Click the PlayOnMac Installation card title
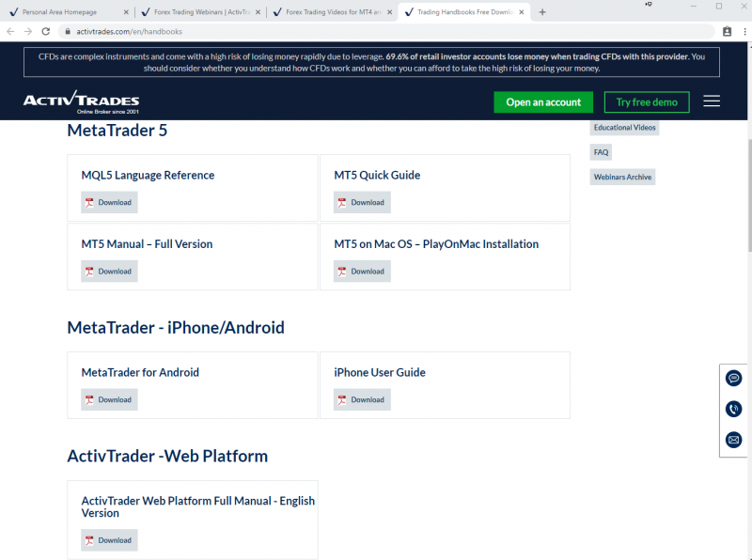752x560 pixels. click(x=436, y=244)
